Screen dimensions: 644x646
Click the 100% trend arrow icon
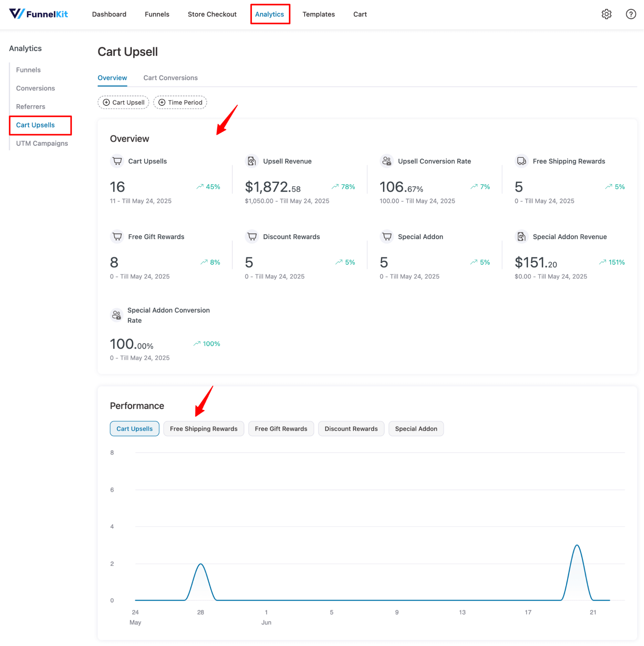tap(197, 344)
